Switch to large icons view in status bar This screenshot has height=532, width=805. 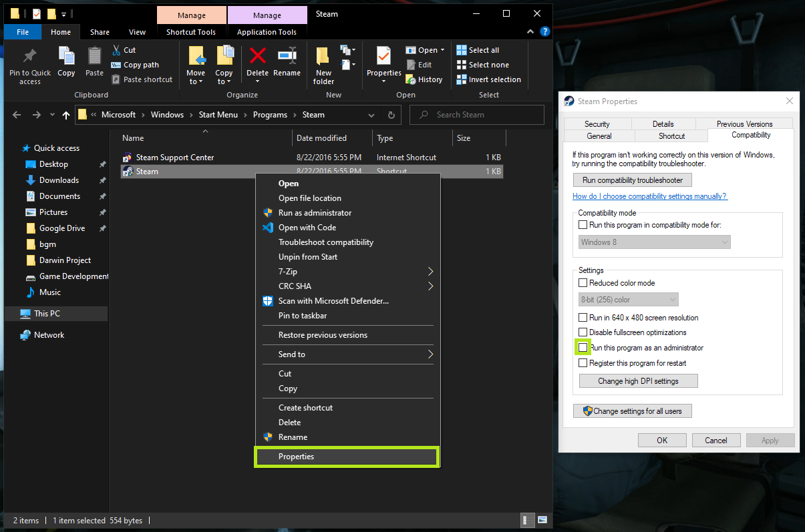tap(542, 520)
